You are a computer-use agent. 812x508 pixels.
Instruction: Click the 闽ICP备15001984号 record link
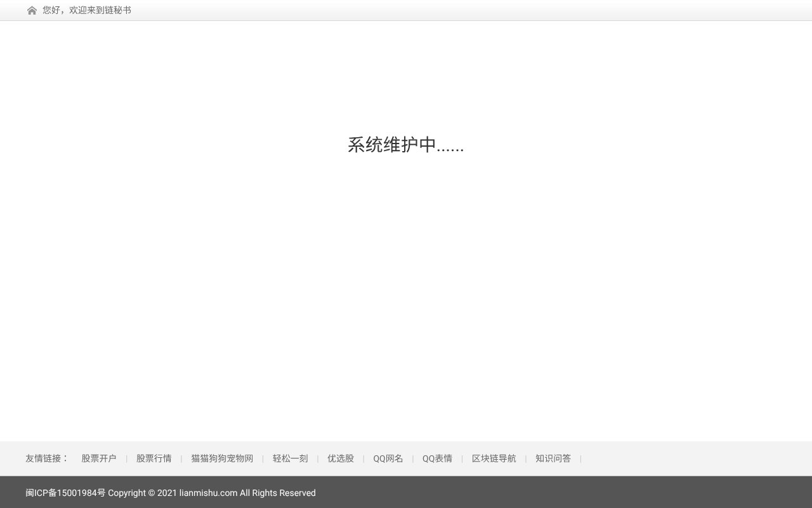[x=65, y=493]
